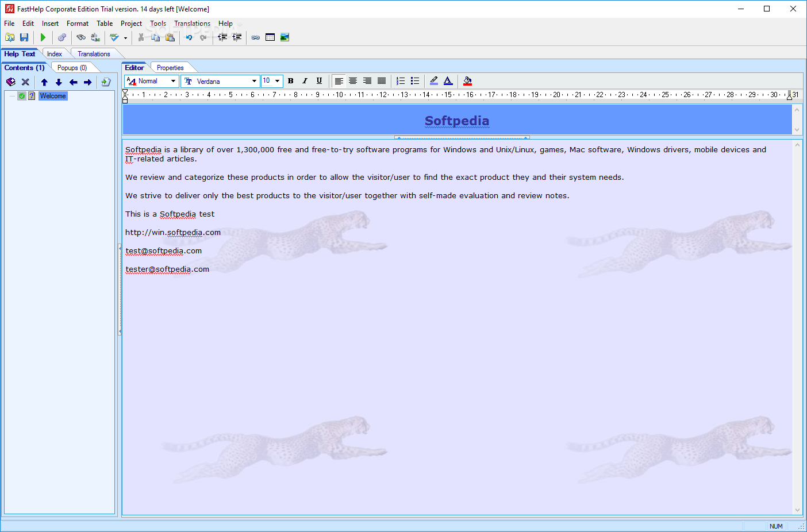Add a new topic with the book icon
This screenshot has height=532, width=807.
(x=11, y=82)
